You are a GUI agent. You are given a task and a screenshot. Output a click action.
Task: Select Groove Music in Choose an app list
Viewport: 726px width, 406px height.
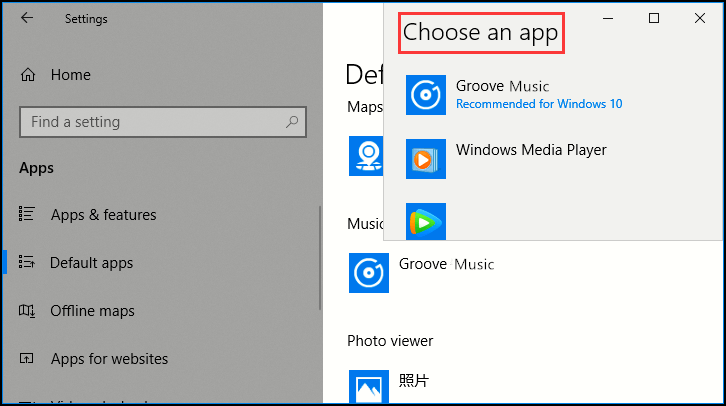click(502, 86)
